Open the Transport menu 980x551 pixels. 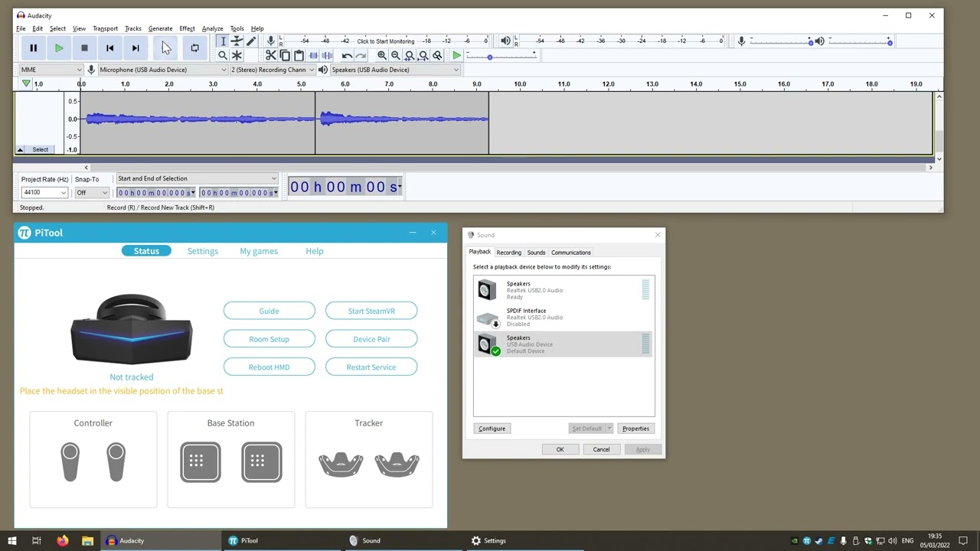click(x=105, y=28)
